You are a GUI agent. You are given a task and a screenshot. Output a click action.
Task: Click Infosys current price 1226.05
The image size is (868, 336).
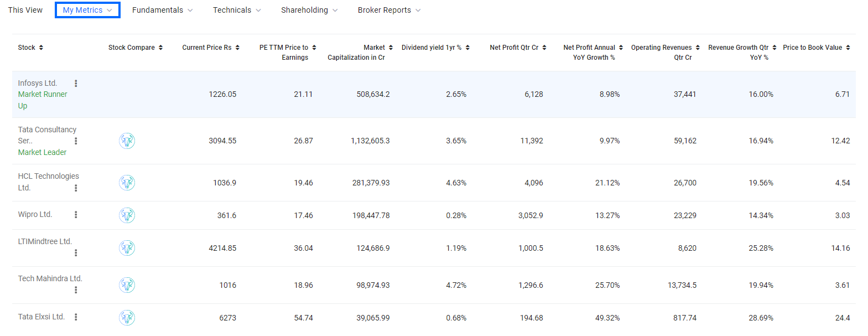pos(222,94)
